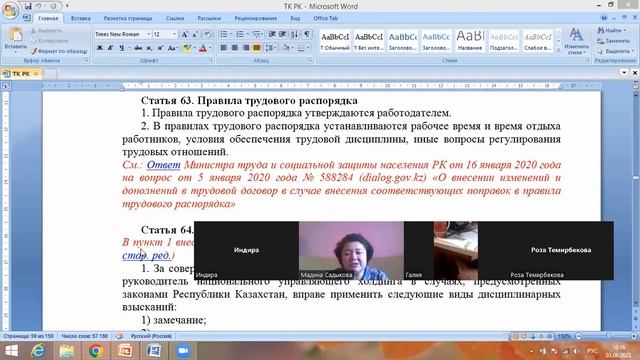Screen dimensions: 640x360
Task: Open the Office Tab ribbon tab
Action: 325,18
